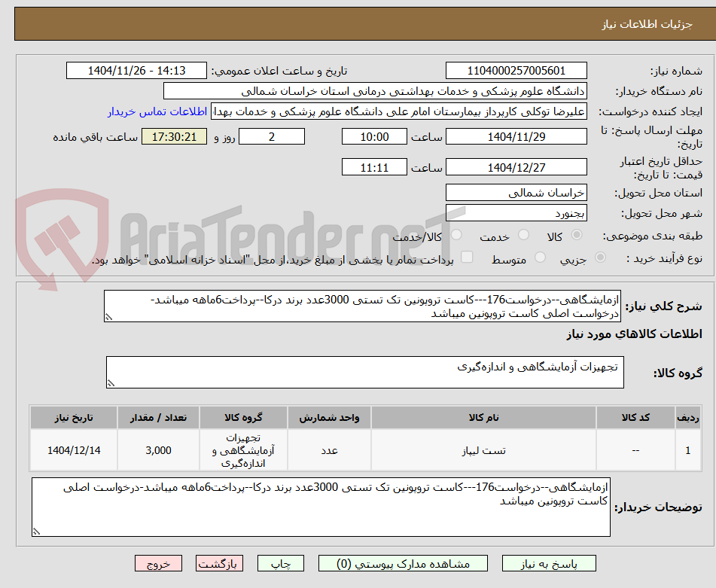Click the چاپ print button
This screenshot has width=716, height=588.
[280, 564]
